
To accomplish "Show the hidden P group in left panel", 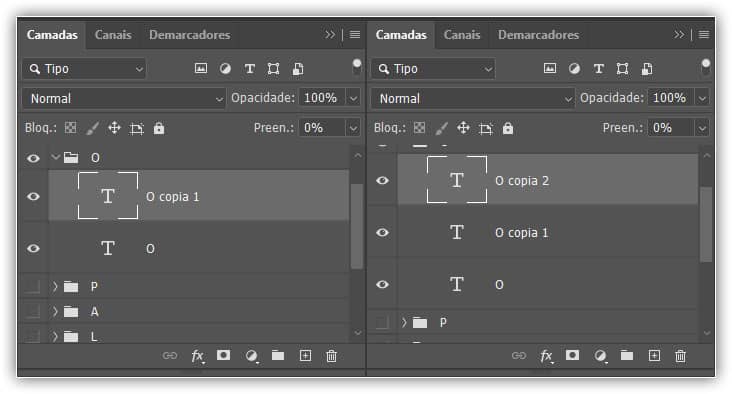I will 32,286.
